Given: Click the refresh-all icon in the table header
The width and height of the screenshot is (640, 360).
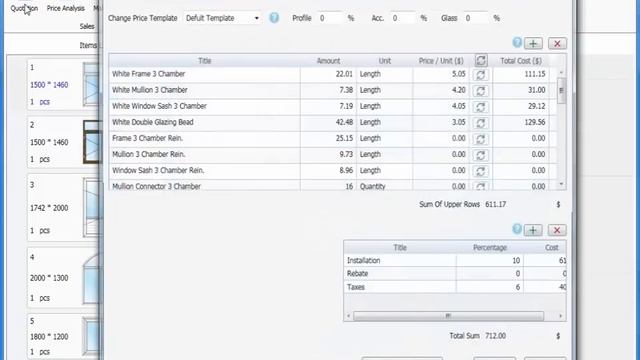Looking at the screenshot, I should pyautogui.click(x=481, y=60).
